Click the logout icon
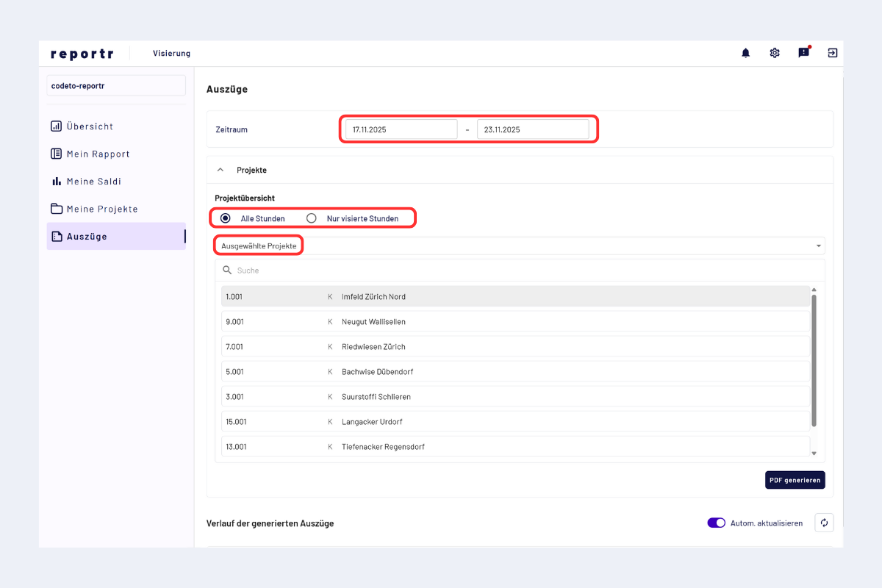 point(832,53)
